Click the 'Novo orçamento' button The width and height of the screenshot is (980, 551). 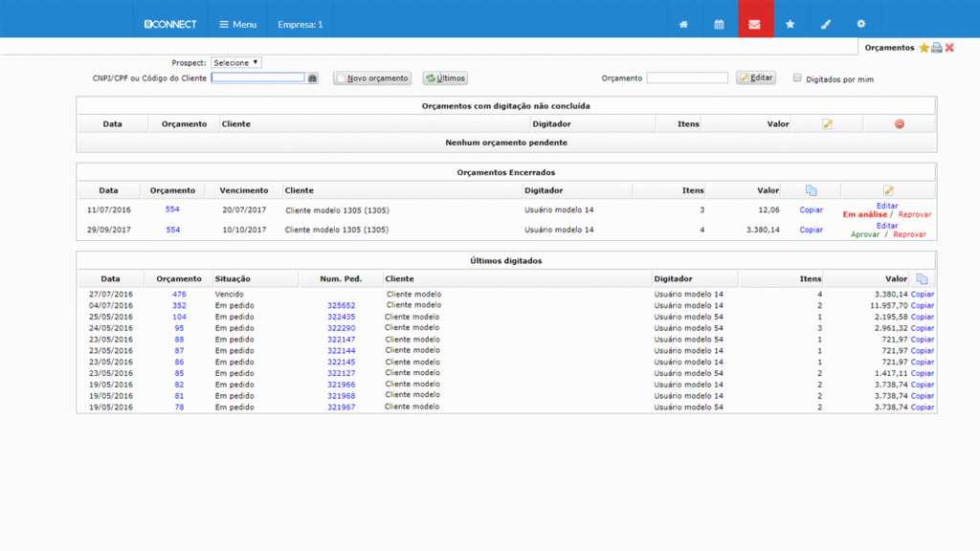[372, 78]
